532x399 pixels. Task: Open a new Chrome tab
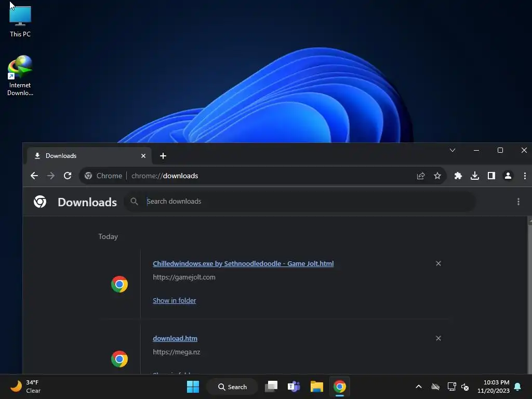163,156
